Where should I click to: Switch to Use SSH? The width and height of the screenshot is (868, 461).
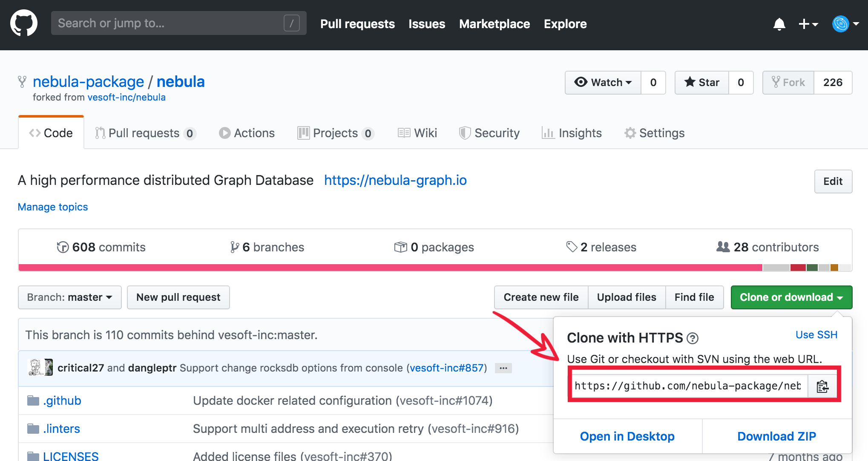pos(816,335)
